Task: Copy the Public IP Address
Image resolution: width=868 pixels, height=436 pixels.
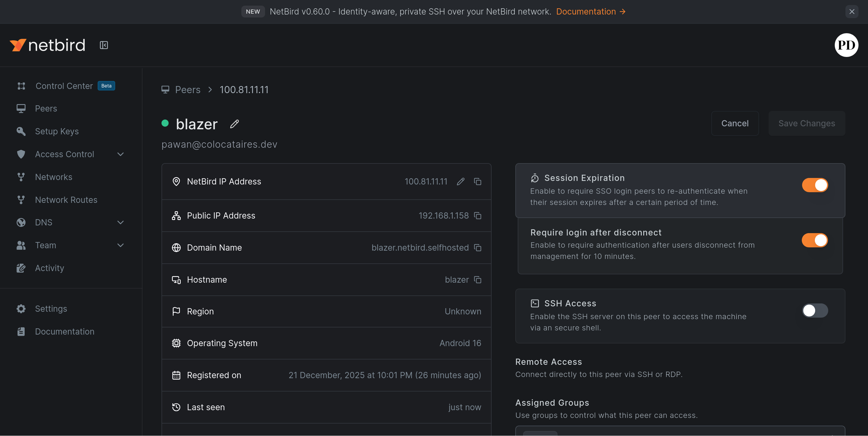Action: (477, 215)
